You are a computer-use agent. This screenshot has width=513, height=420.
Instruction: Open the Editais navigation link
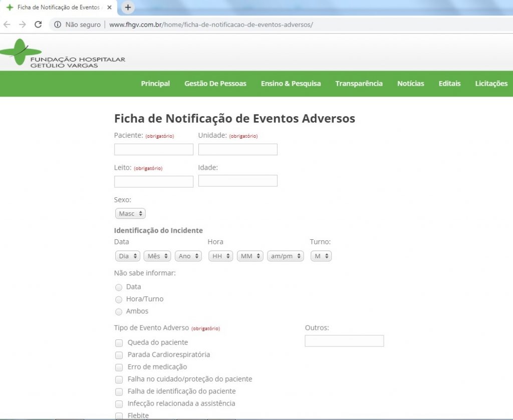click(449, 84)
